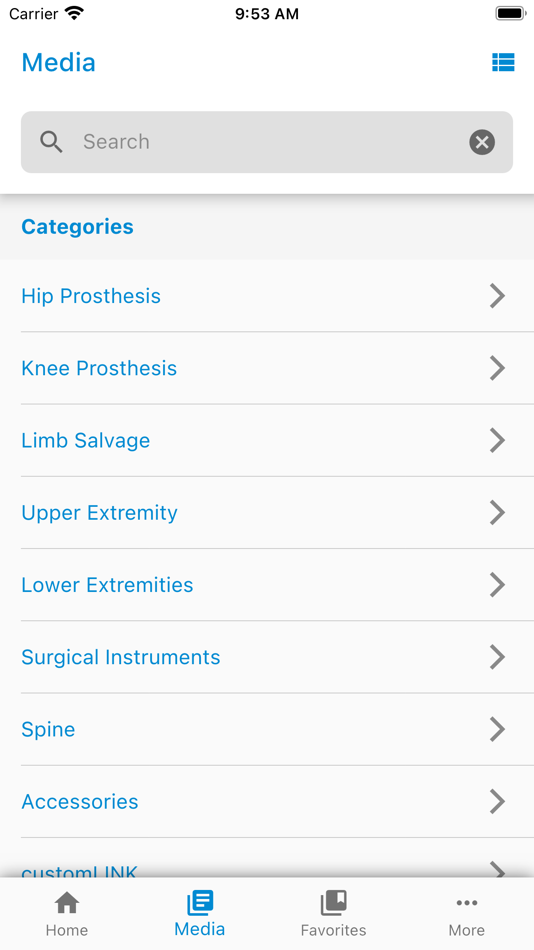Select the Media tab icon
The image size is (534, 950).
pyautogui.click(x=200, y=903)
